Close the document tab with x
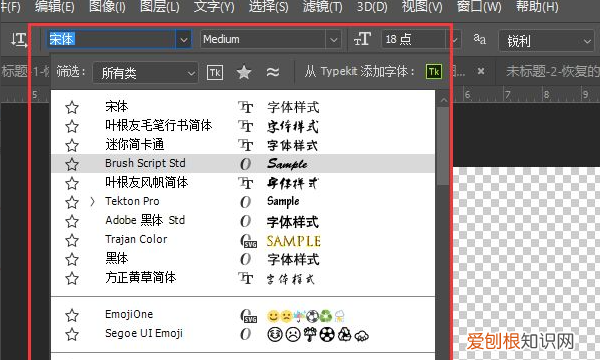Image resolution: width=600 pixels, height=360 pixels. coord(481,71)
